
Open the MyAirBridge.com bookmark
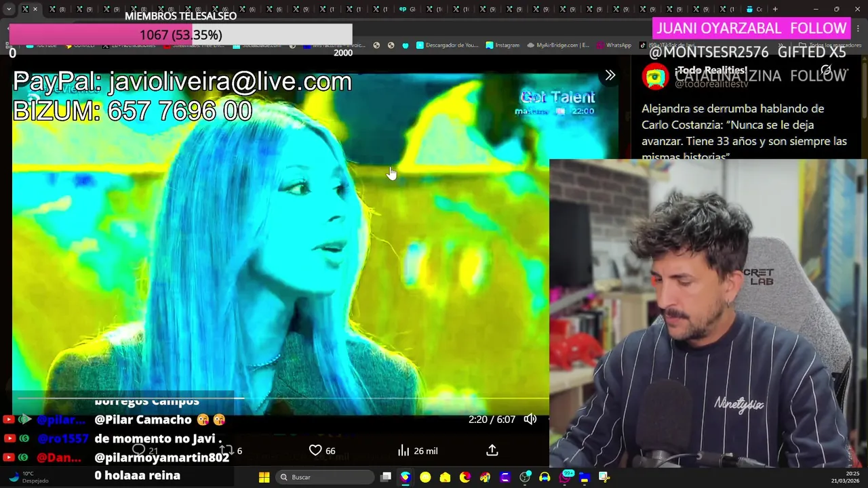click(557, 45)
